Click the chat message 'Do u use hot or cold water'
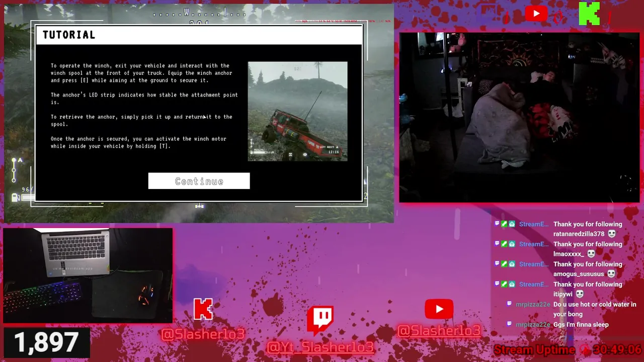The width and height of the screenshot is (644, 362). [595, 309]
